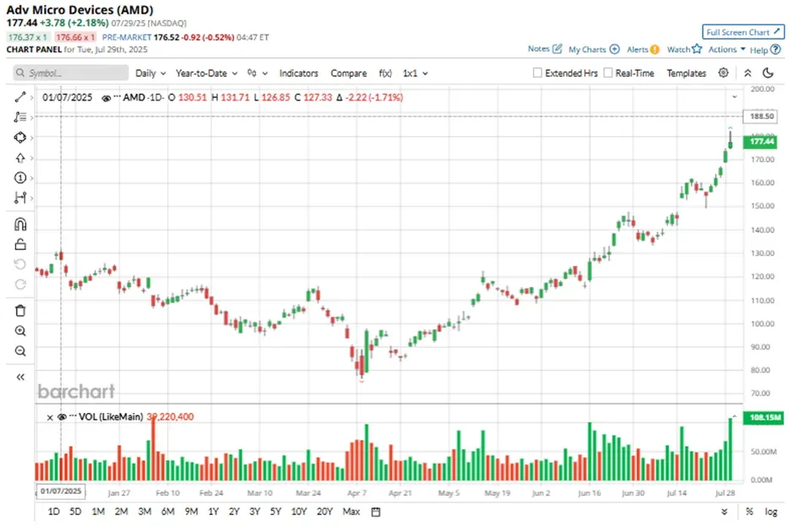Activate the magnet snap tool
This screenshot has width=794, height=532.
point(19,224)
